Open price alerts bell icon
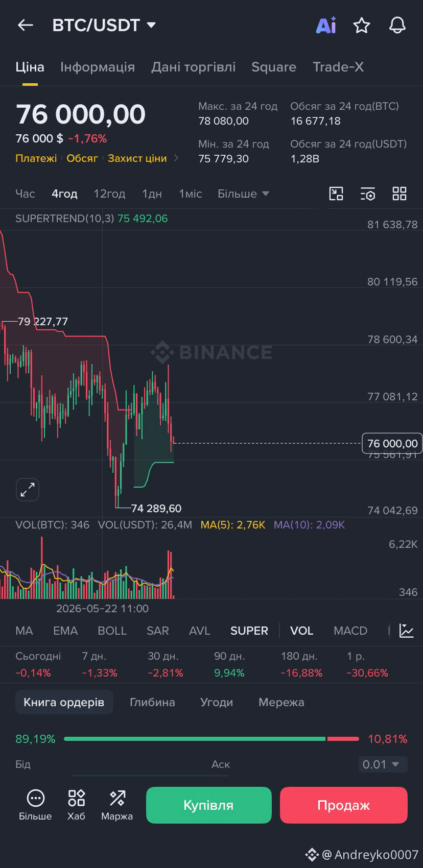Screen dimensions: 423x868 pyautogui.click(x=397, y=25)
